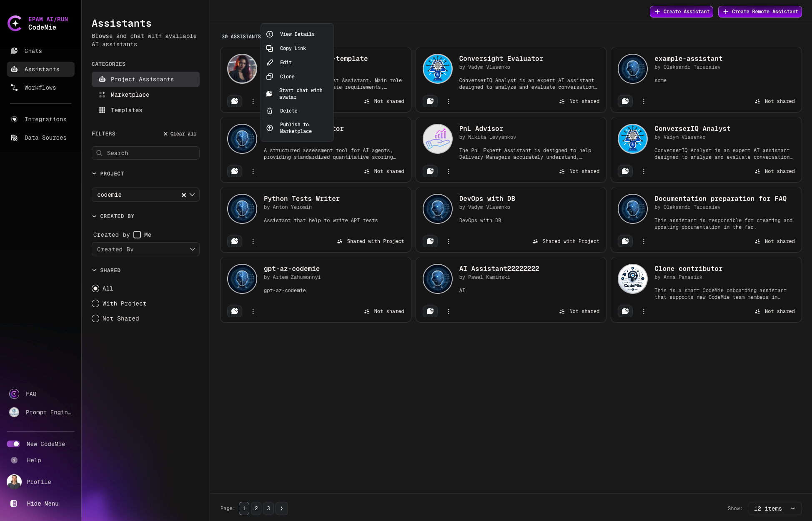The width and height of the screenshot is (812, 521).
Task: Select the Not Shared filter option
Action: 95,318
